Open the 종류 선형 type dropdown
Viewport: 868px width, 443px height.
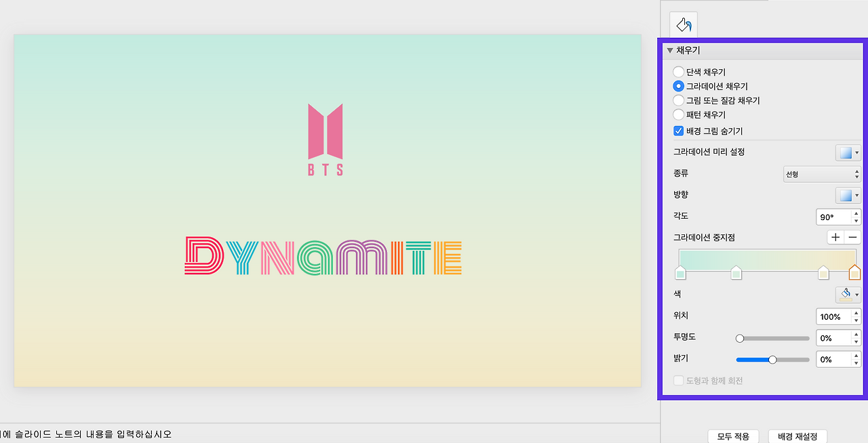(822, 174)
